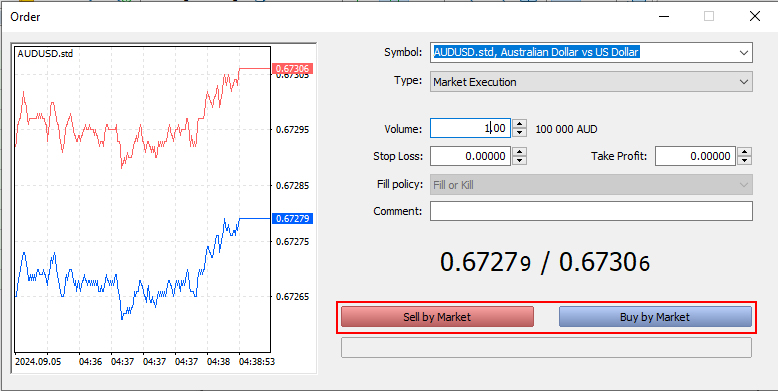Click the empty status bar below the buttons
Viewport: 778px width, 391px height.
(x=546, y=347)
